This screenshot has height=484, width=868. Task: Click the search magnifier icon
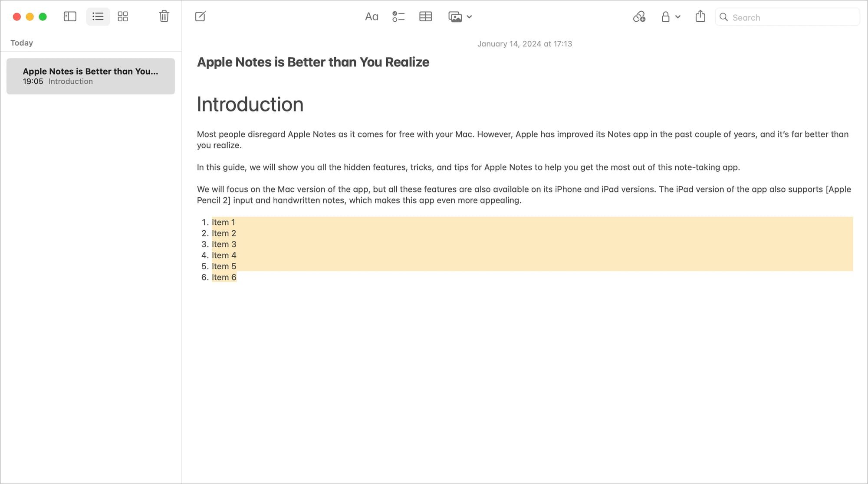723,17
